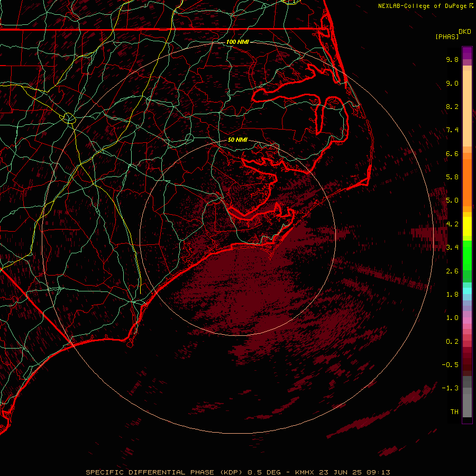Select the -0.5 scale value label

point(450,365)
